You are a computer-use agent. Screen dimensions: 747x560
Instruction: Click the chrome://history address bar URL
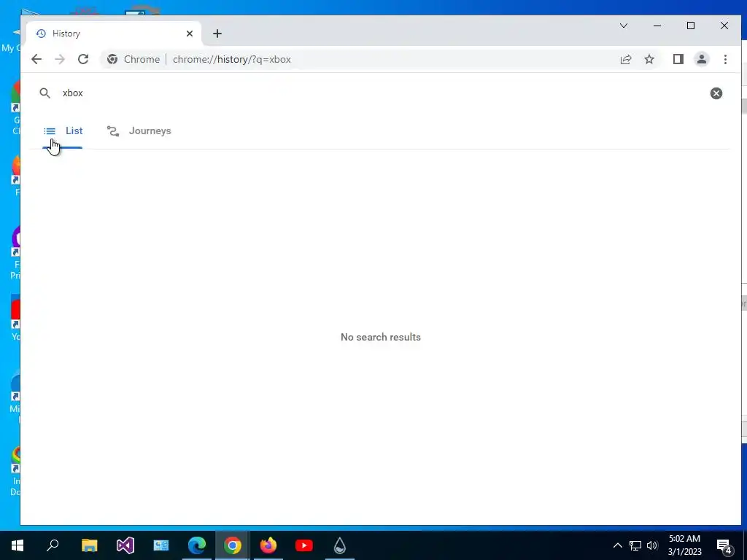click(231, 60)
